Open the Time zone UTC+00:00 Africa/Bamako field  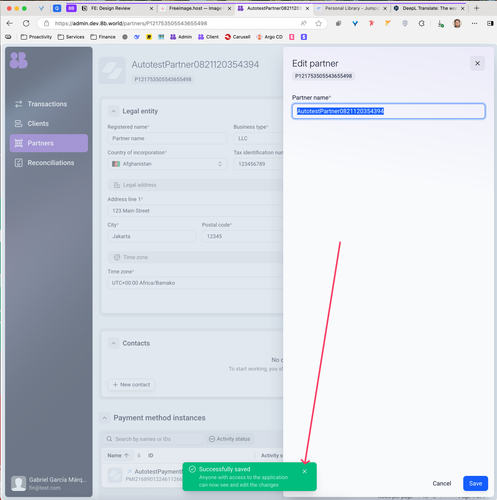195,283
